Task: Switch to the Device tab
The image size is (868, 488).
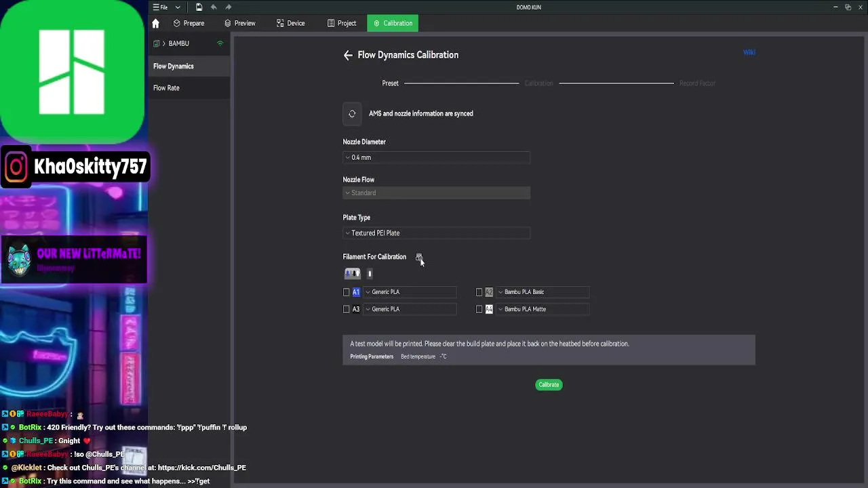Action: click(291, 23)
